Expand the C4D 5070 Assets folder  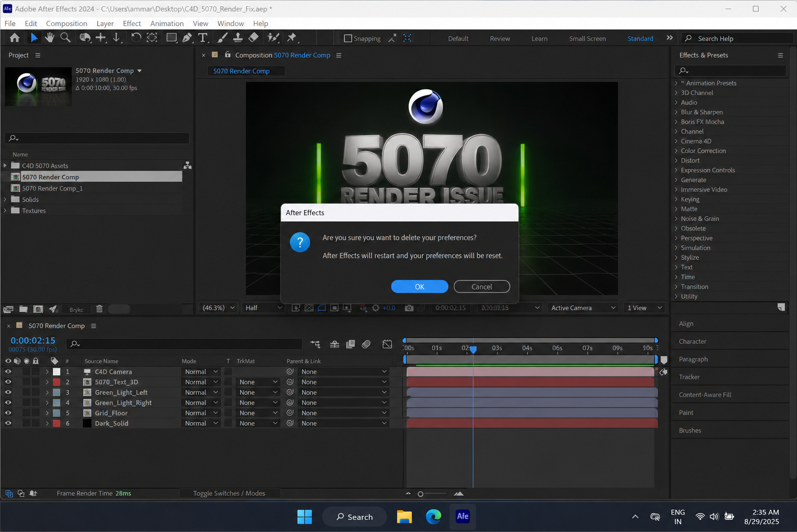point(5,166)
